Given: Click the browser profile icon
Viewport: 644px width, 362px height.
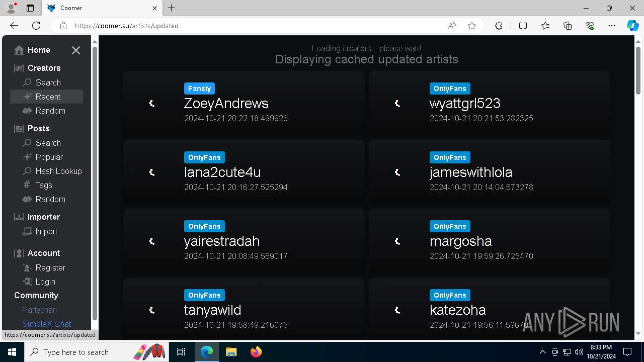Looking at the screenshot, I should (11, 8).
